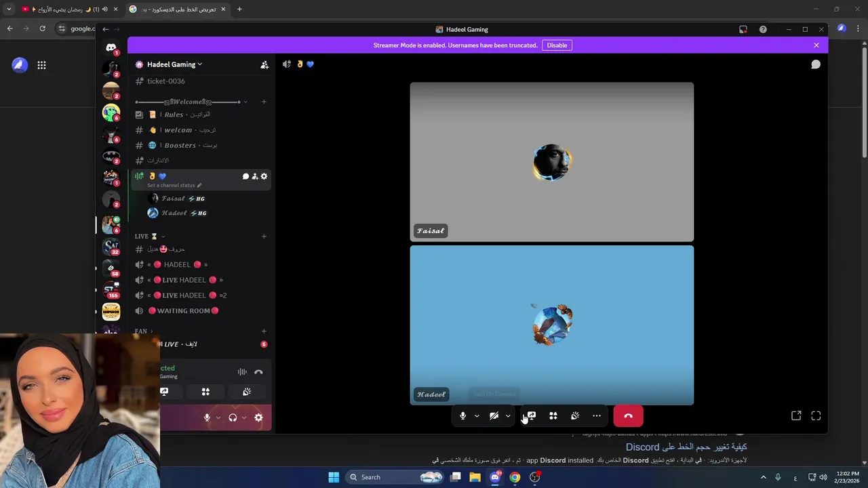This screenshot has height=488, width=868.
Task: Turn on camera in call controls
Action: pyautogui.click(x=494, y=416)
